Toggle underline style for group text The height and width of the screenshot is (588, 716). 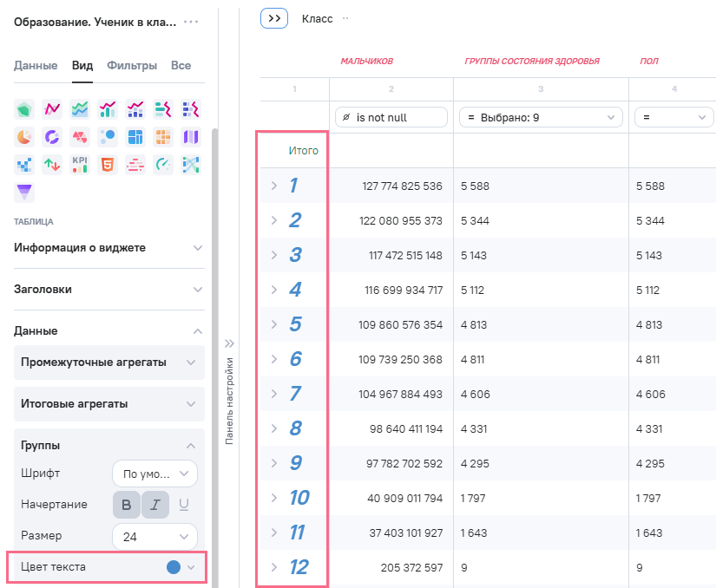click(x=183, y=505)
